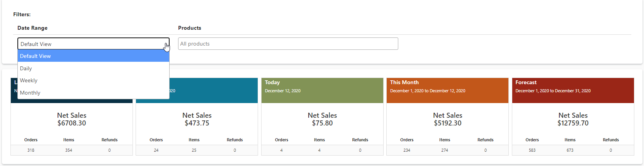Click the $473.75 net sales amount
Image resolution: width=644 pixels, height=166 pixels.
click(197, 123)
